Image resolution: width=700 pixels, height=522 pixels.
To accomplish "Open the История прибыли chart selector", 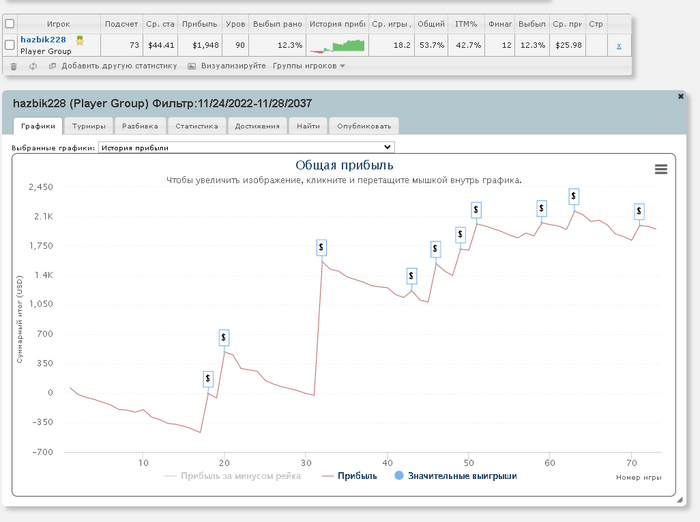I will 246,147.
